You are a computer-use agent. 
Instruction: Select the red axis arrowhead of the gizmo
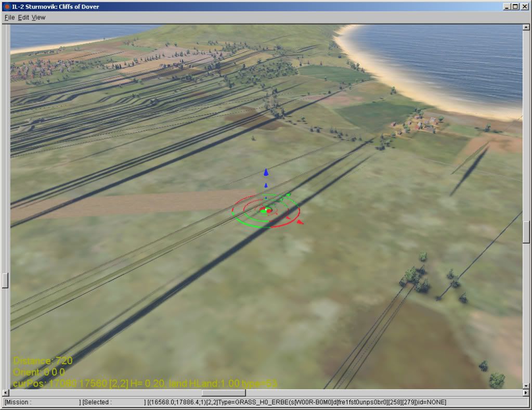[300, 222]
